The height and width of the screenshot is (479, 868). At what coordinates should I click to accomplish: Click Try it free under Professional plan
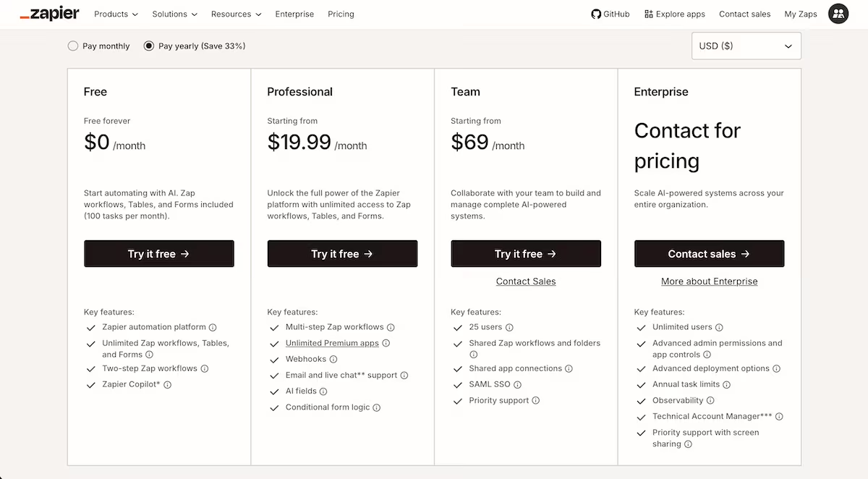point(342,254)
